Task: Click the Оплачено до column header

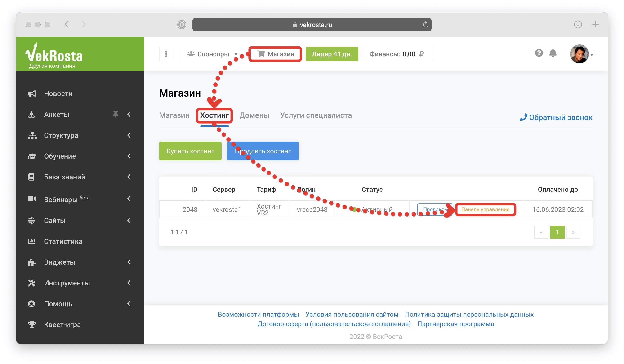Action: click(558, 190)
